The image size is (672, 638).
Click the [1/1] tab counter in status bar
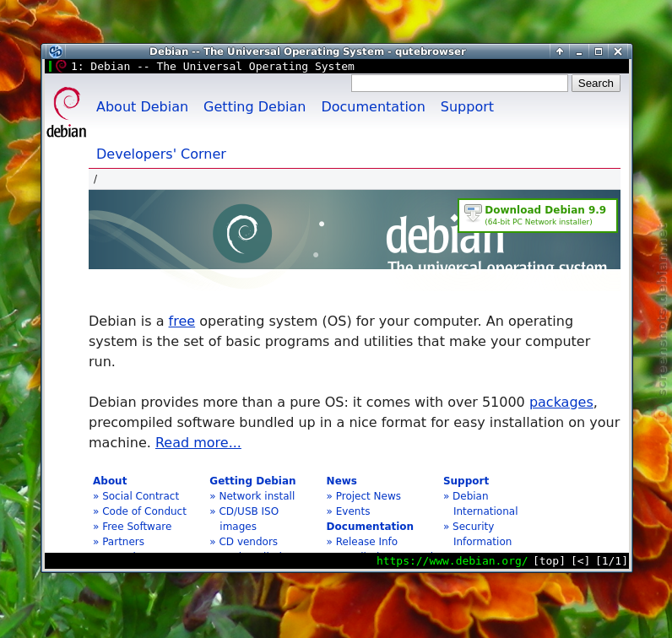[611, 561]
